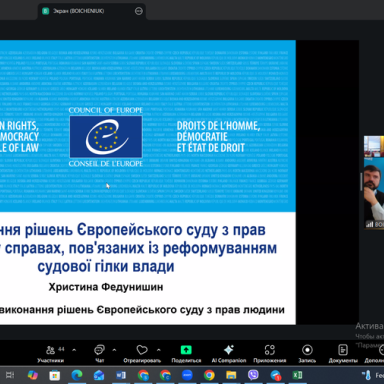Start recording with Запись button
Image resolution: width=384 pixels, height=384 pixels.
coord(307,353)
